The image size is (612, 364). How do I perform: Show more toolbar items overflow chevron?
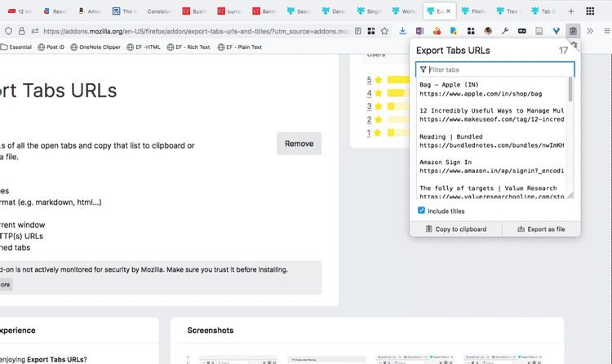(590, 31)
